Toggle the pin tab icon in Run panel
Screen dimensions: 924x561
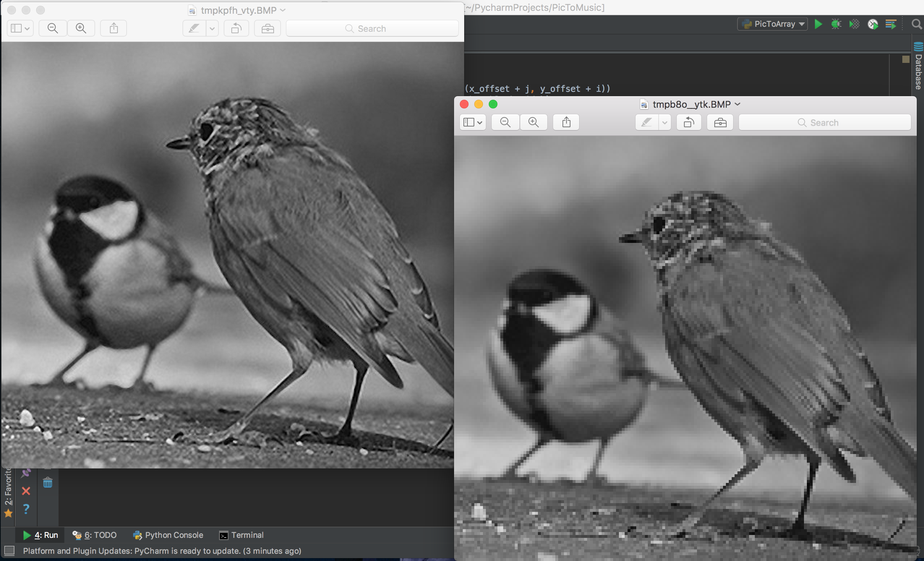pyautogui.click(x=26, y=473)
